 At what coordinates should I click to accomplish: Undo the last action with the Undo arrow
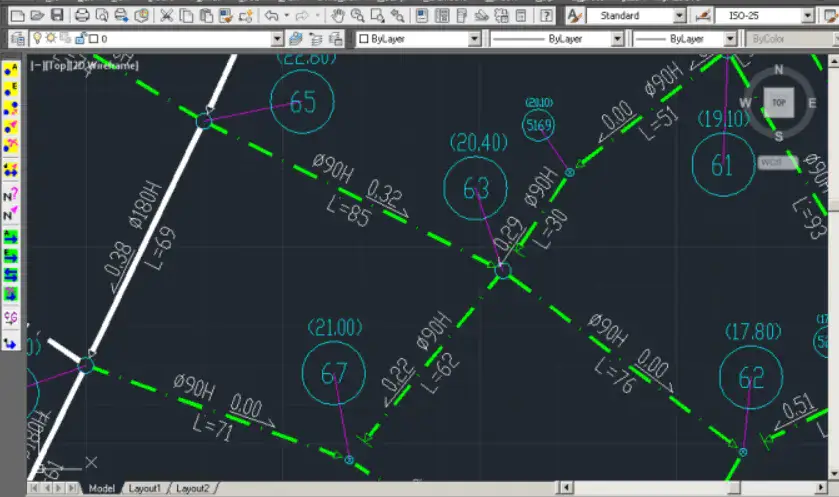272,16
